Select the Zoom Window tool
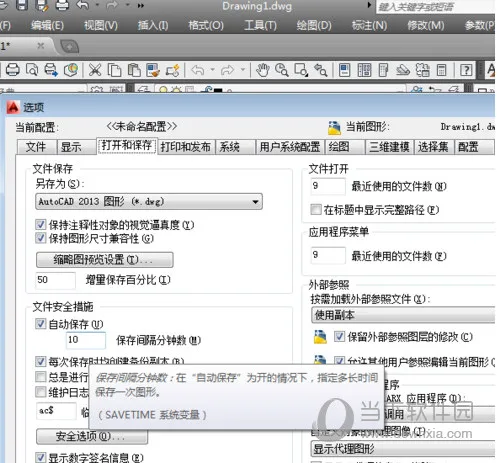Viewport: 497px width, 463px height. (x=301, y=70)
